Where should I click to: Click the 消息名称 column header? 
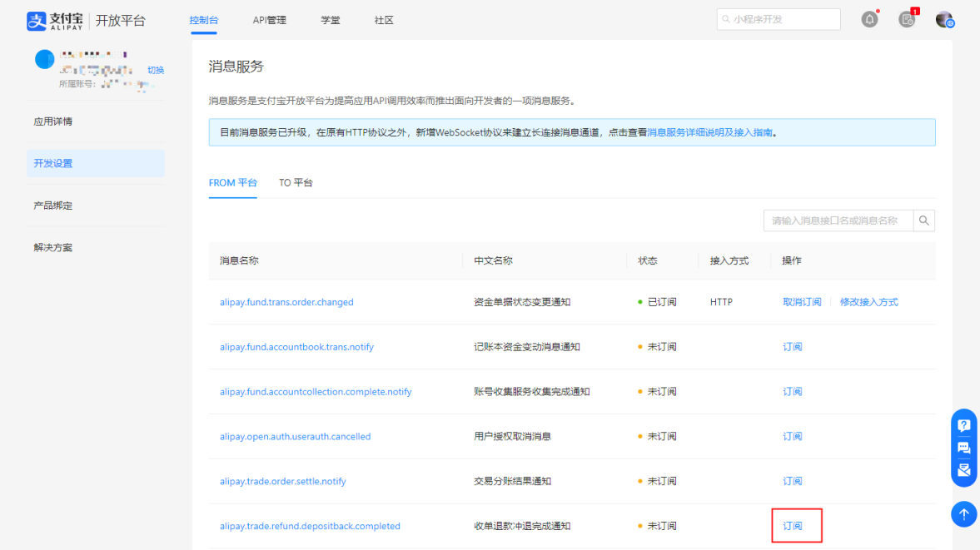[x=239, y=261]
